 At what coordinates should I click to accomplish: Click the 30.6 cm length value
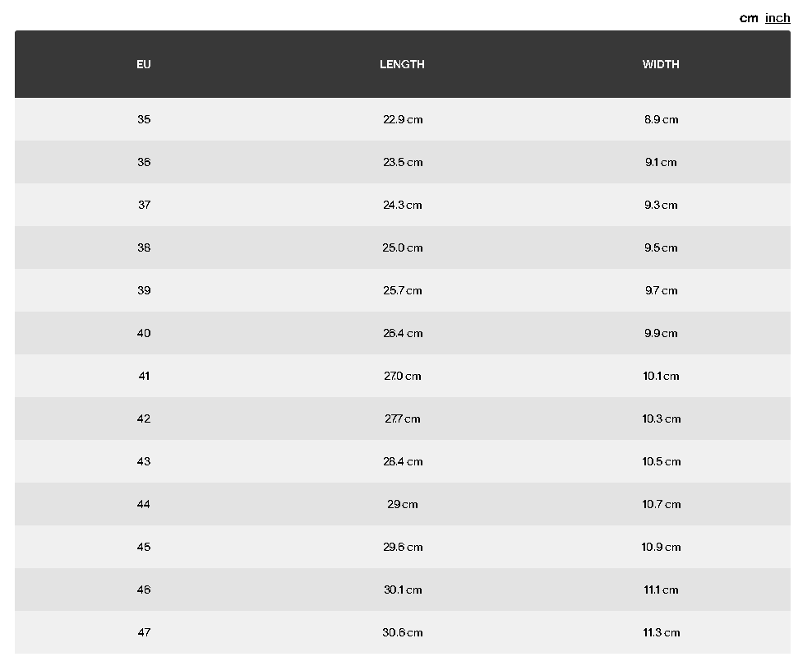(x=403, y=632)
